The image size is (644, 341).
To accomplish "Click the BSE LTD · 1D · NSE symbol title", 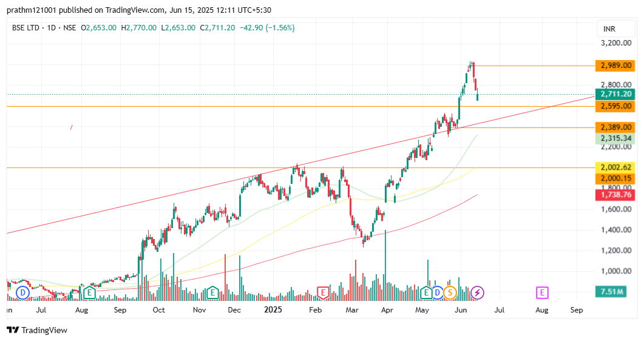I will pyautogui.click(x=44, y=28).
